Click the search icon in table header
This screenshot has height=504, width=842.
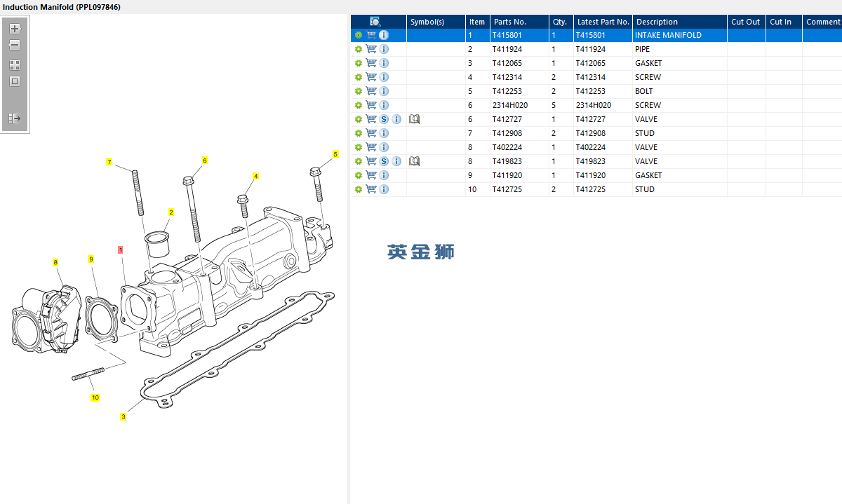375,22
